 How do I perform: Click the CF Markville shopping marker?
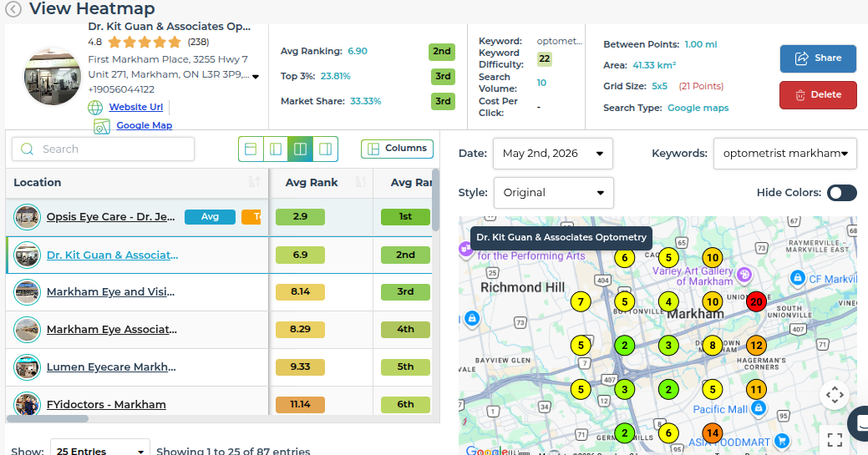click(797, 277)
